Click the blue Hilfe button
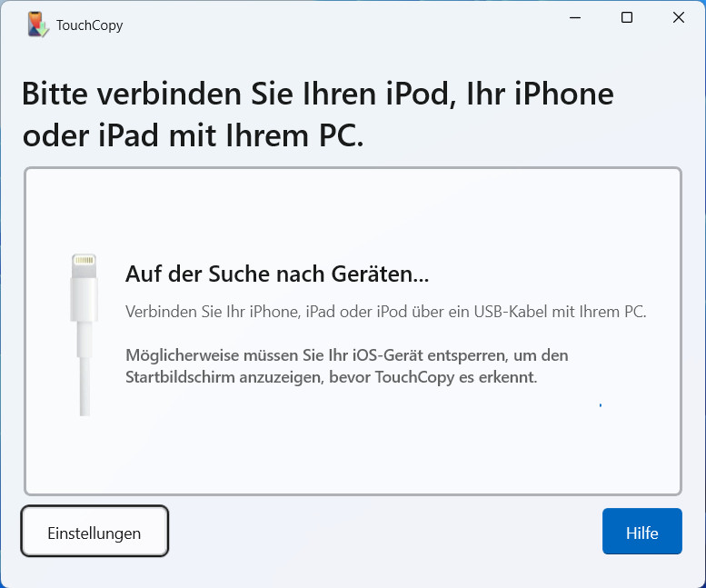Image resolution: width=706 pixels, height=588 pixels. (642, 532)
